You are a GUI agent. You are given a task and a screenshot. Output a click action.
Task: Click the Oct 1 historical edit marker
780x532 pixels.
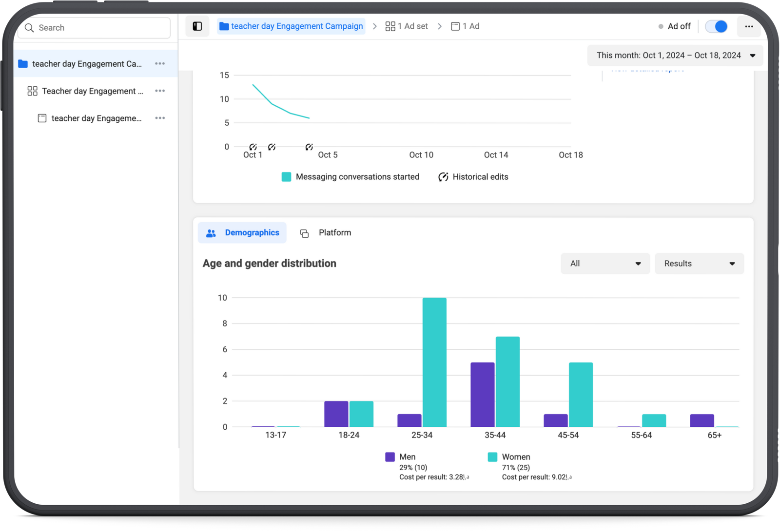click(x=253, y=147)
